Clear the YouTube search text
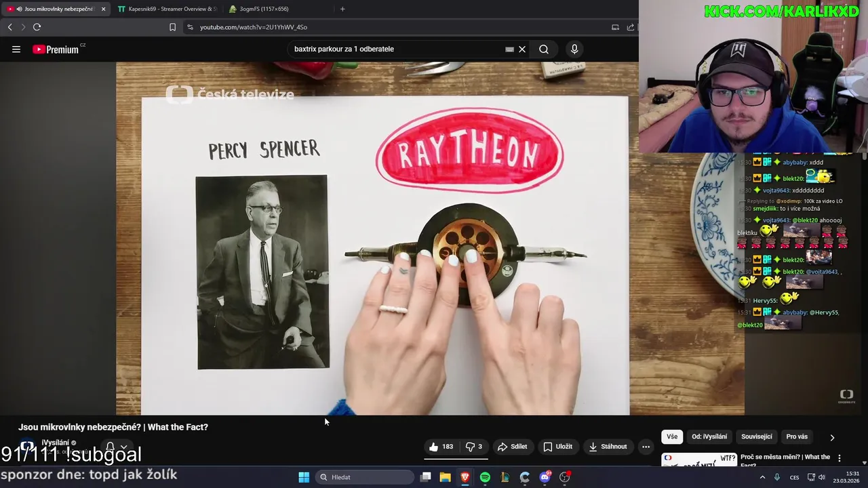 click(522, 49)
